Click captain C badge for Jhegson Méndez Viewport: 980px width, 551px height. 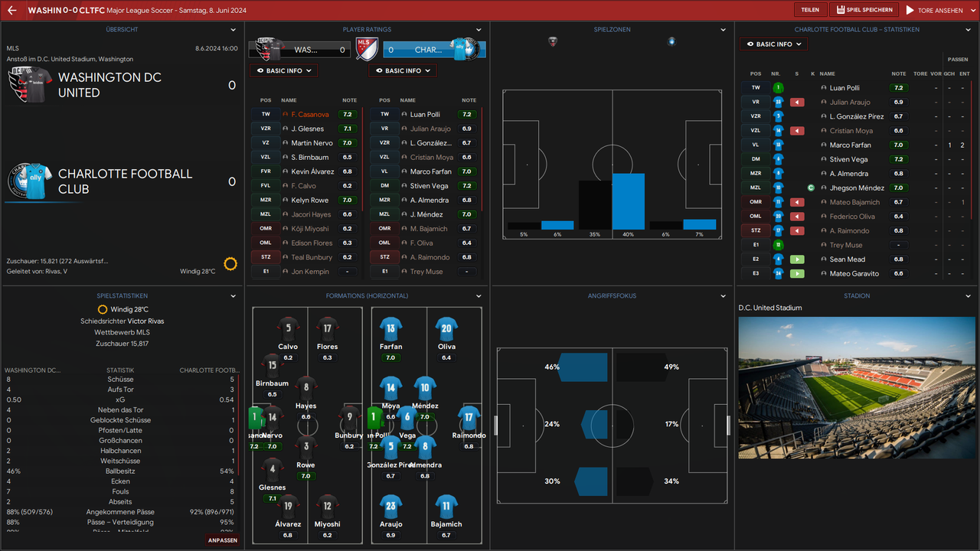pos(811,187)
